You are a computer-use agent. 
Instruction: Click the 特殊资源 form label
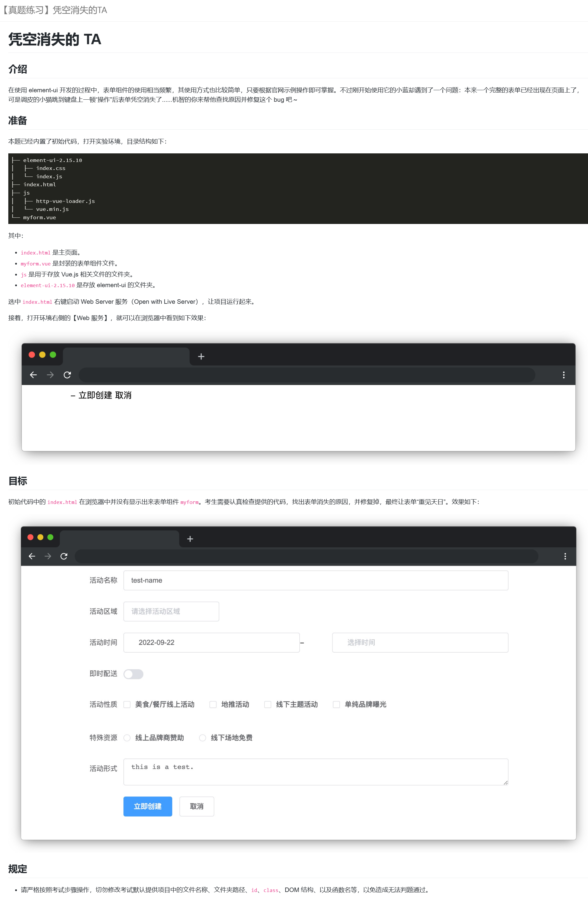click(103, 737)
